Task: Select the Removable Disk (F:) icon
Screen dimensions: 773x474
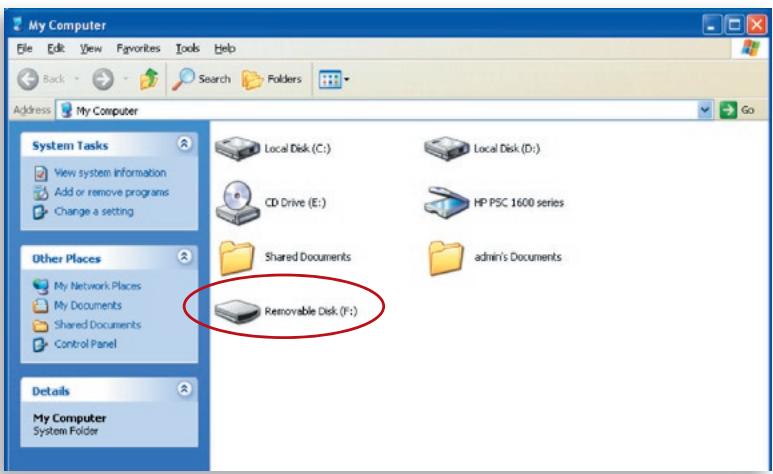Action: pos(237,311)
